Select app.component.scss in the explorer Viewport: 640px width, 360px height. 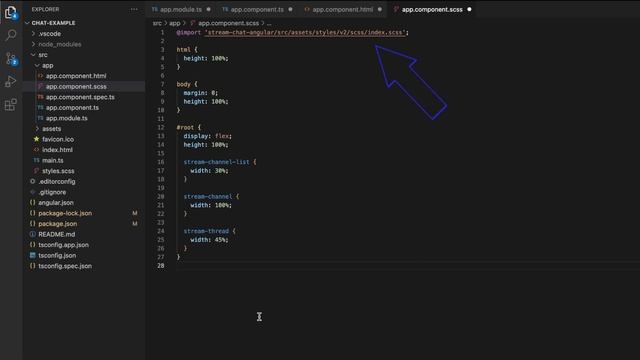click(x=76, y=87)
